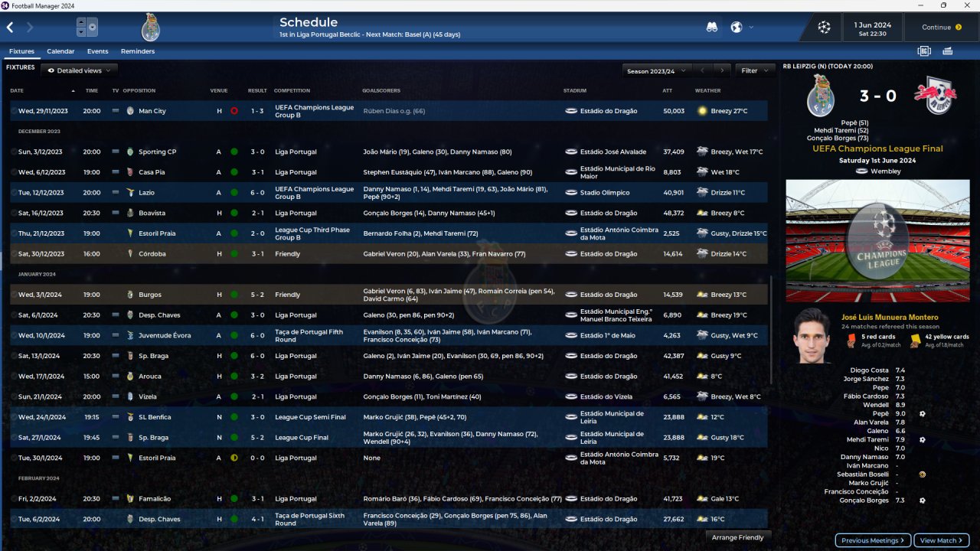The height and width of the screenshot is (551, 980).
Task: Open the Diogo Costa player link
Action: tap(868, 370)
